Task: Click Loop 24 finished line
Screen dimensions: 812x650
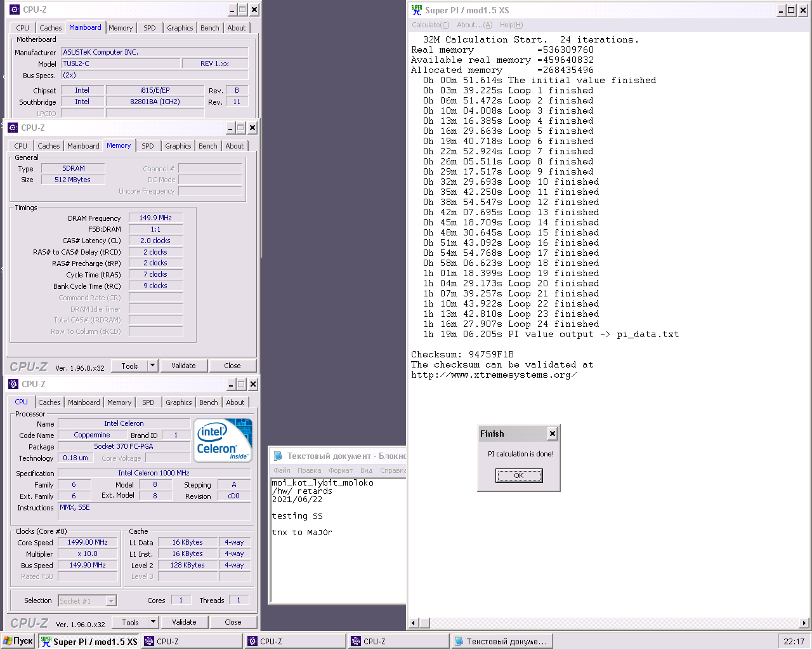Action: (511, 324)
